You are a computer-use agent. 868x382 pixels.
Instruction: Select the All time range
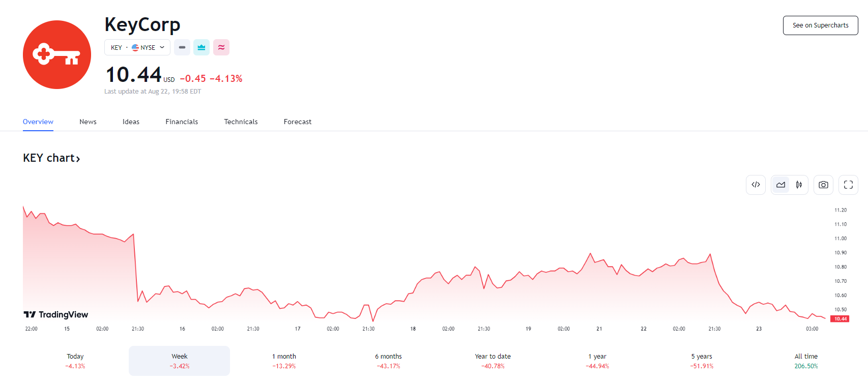click(x=806, y=361)
